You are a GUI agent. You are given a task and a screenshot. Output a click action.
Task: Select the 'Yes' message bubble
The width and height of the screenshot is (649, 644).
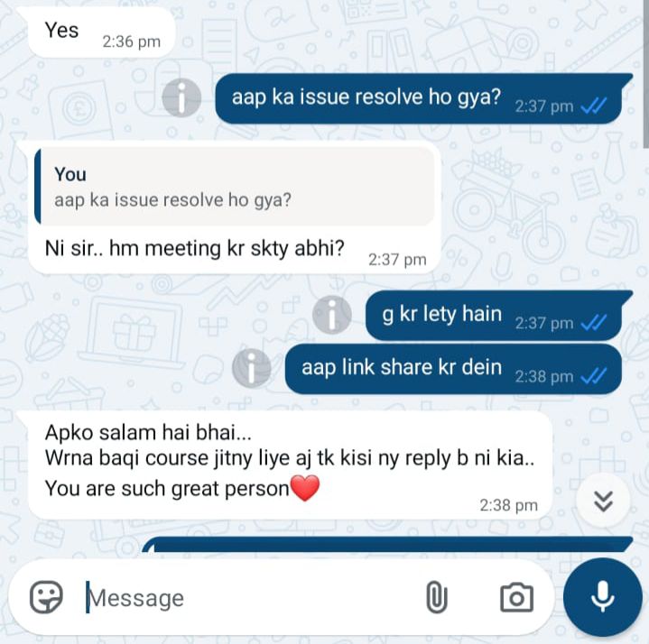click(x=101, y=33)
